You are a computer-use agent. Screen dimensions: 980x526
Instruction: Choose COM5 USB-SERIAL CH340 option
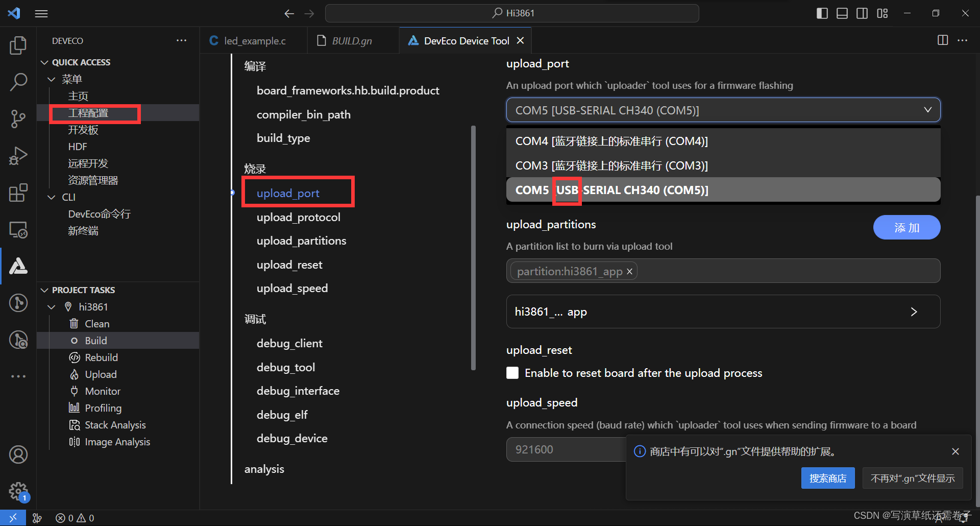[x=723, y=190]
